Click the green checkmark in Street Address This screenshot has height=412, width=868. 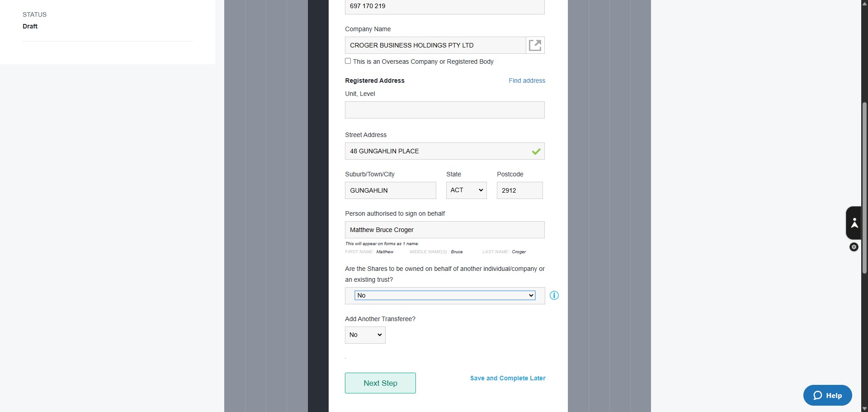(x=536, y=152)
